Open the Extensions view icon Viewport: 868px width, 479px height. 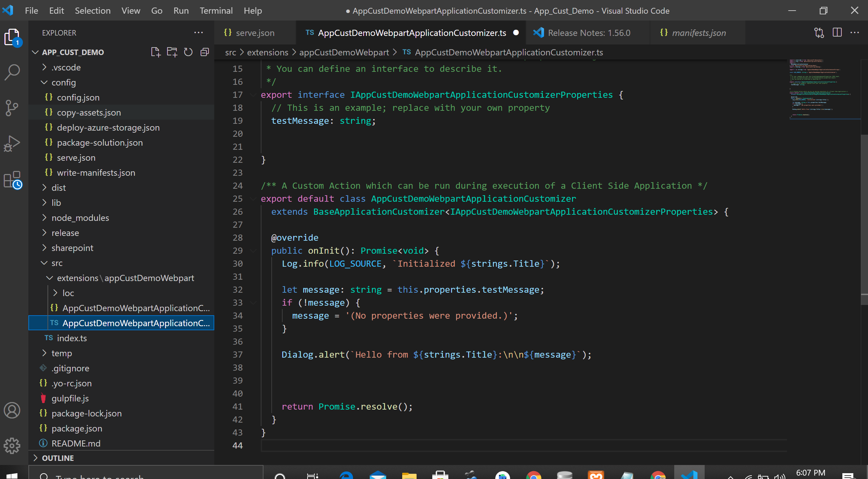point(12,180)
